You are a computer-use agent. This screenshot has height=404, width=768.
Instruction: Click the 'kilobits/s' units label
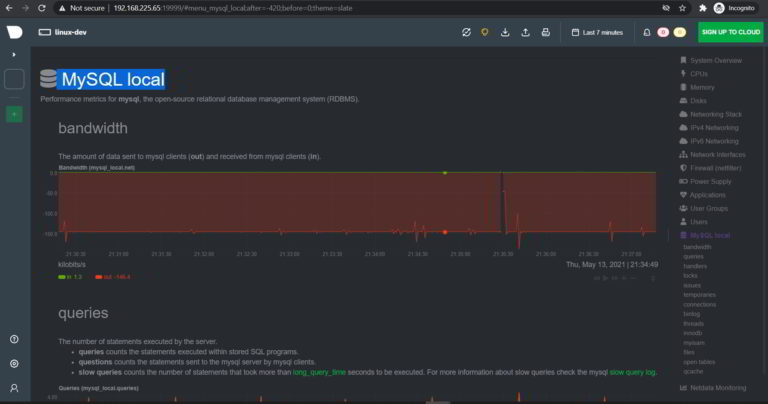72,264
